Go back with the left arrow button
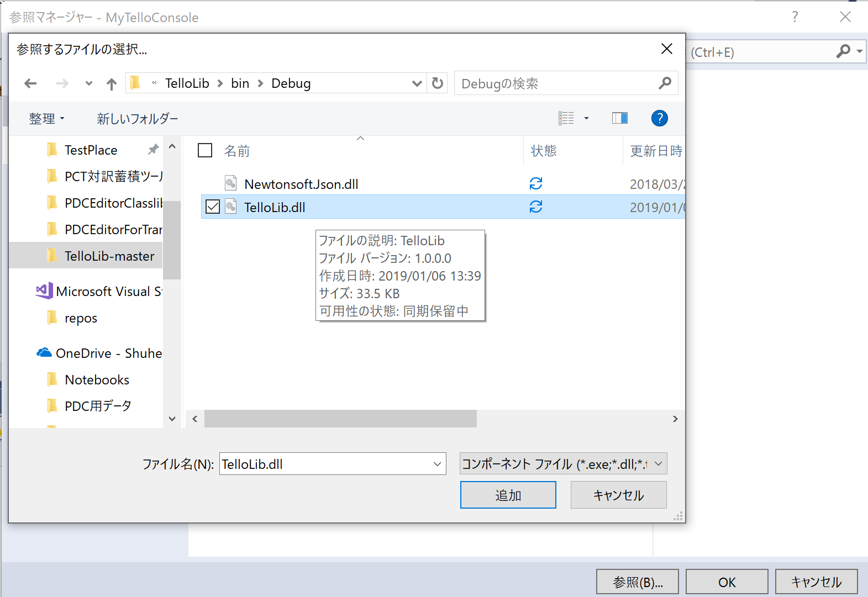 (30, 83)
